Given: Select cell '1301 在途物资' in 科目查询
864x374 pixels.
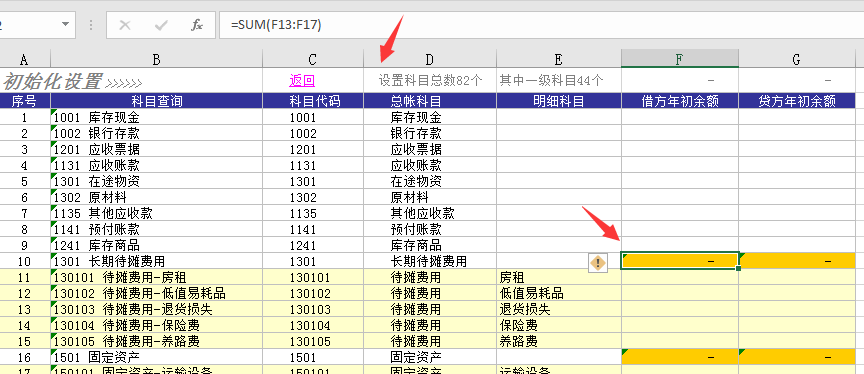Looking at the screenshot, I should [x=156, y=181].
